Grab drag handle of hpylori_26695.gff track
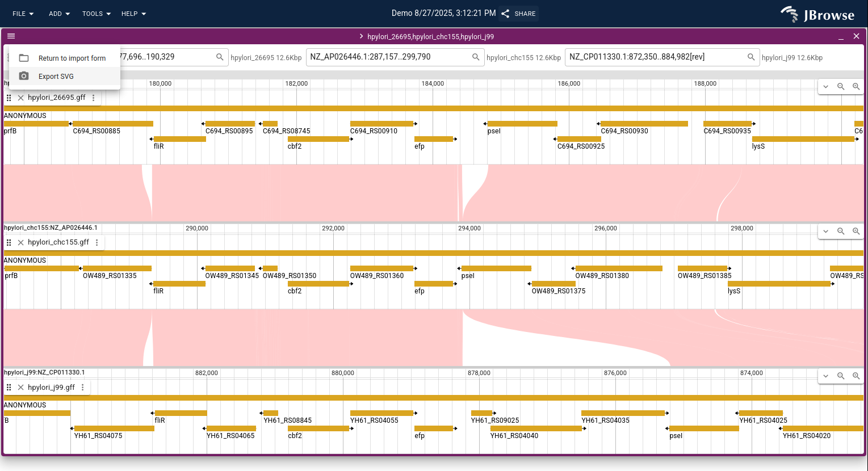The height and width of the screenshot is (471, 868). point(9,98)
